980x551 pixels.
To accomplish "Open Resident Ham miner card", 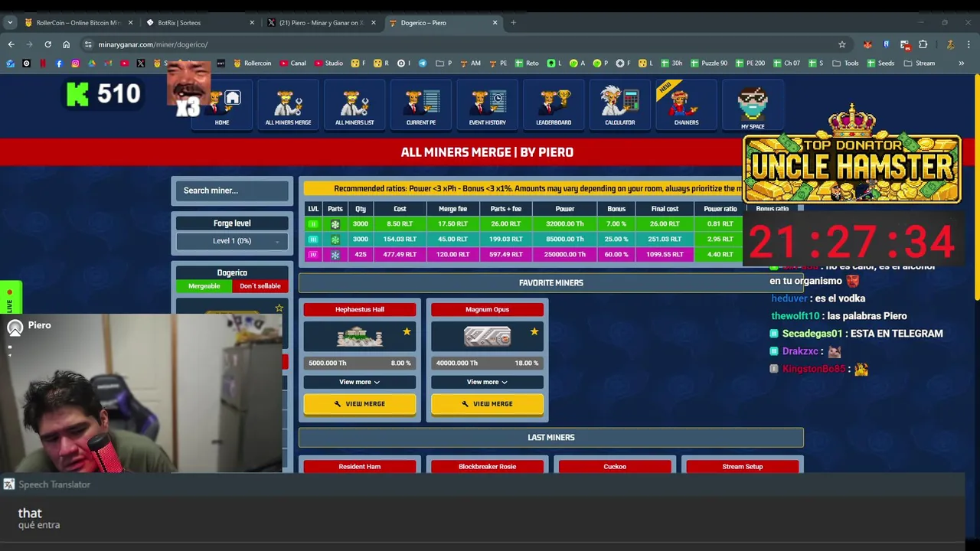I will click(x=360, y=466).
